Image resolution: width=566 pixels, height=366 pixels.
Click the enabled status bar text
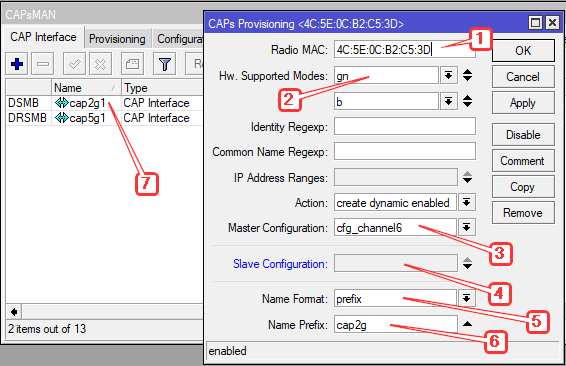point(227,351)
